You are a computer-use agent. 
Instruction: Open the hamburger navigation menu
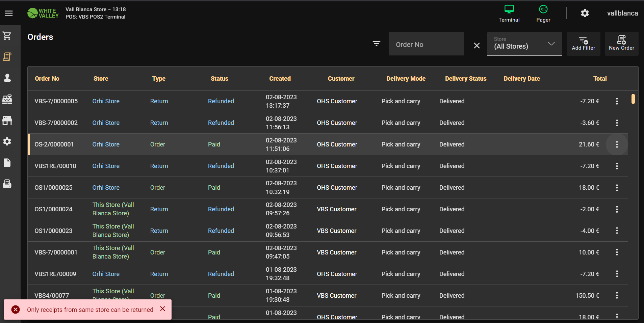pyautogui.click(x=9, y=13)
